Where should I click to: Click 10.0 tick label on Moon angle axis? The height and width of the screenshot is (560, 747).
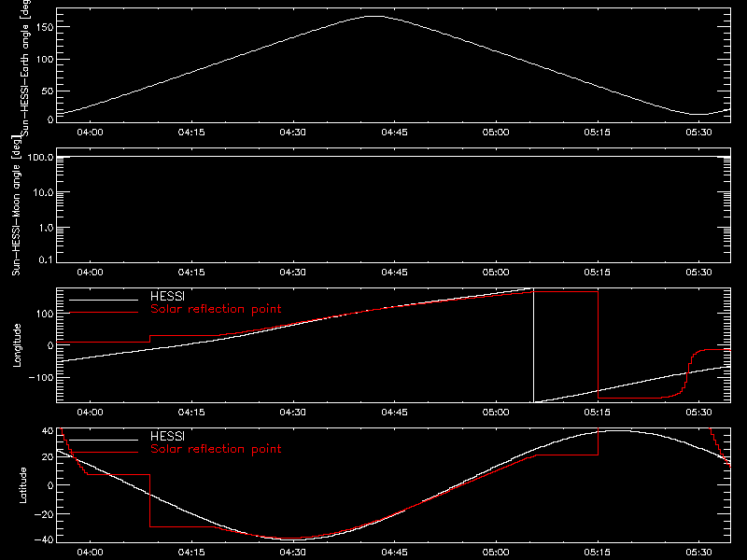click(x=44, y=192)
